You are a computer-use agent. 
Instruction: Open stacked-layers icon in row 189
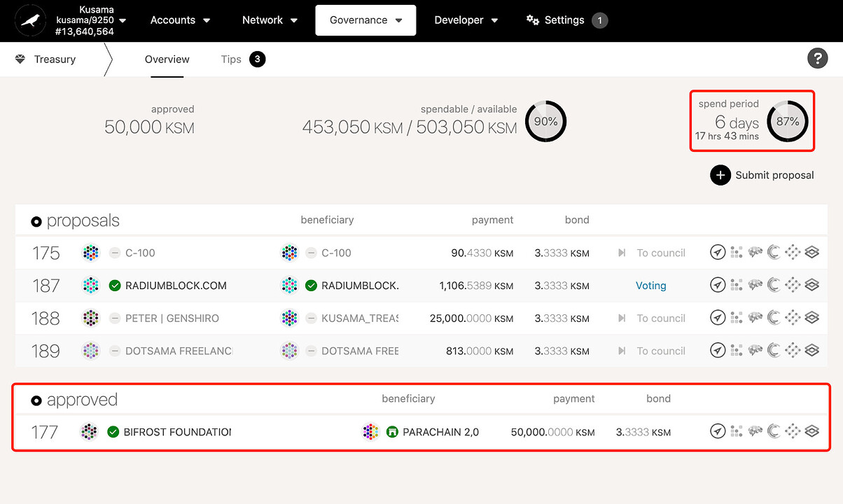click(811, 350)
